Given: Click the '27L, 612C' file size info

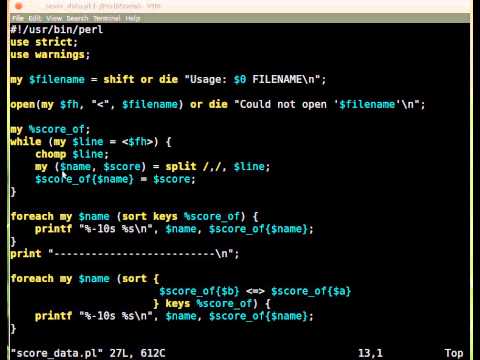Looking at the screenshot, I should pos(137,353).
